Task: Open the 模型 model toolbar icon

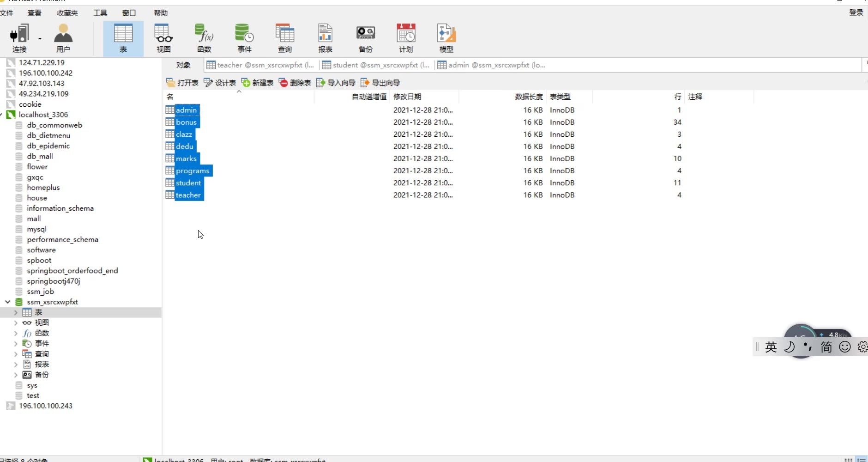Action: (x=446, y=39)
